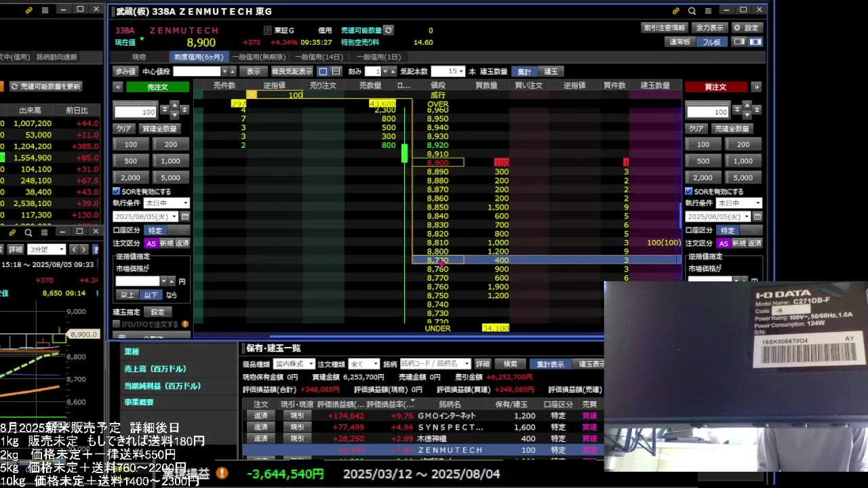Open the 刻み value dropdown arrow
The height and width of the screenshot is (488, 868).
point(385,71)
